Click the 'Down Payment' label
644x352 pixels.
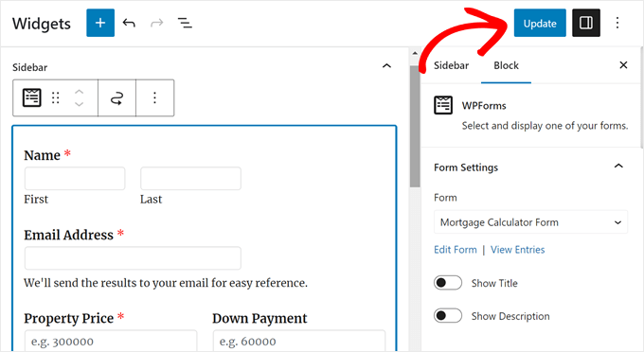point(259,318)
